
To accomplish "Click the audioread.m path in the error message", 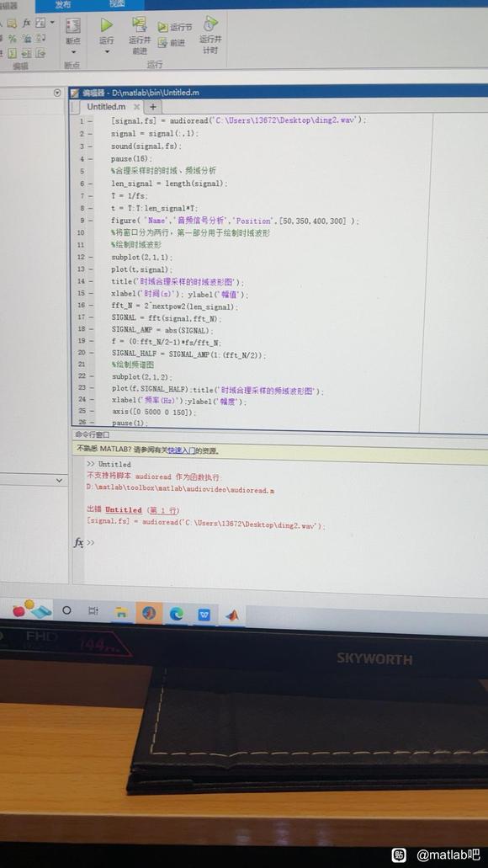I will (181, 491).
